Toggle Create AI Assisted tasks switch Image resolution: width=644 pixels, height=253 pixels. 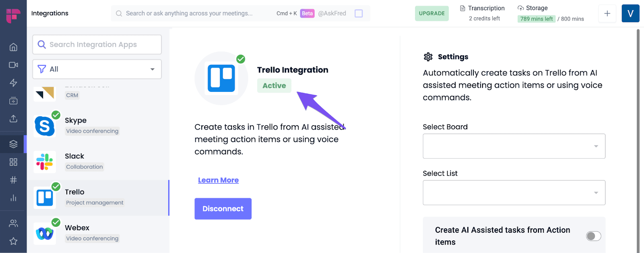pyautogui.click(x=593, y=236)
